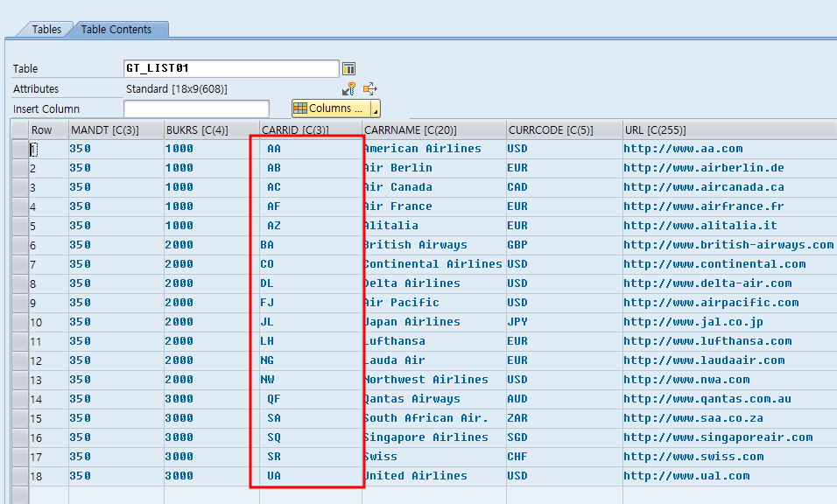The height and width of the screenshot is (504, 837).
Task: Click the http://www.swiss.com URL cell
Action: (729, 457)
